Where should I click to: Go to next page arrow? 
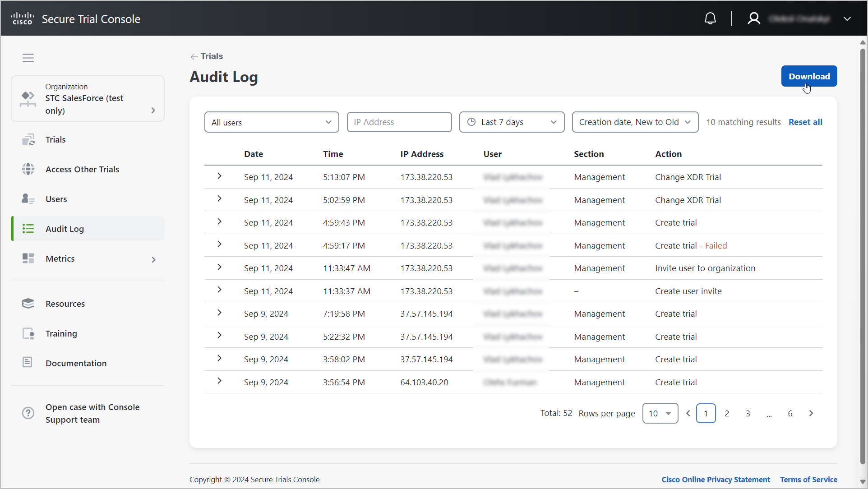811,413
